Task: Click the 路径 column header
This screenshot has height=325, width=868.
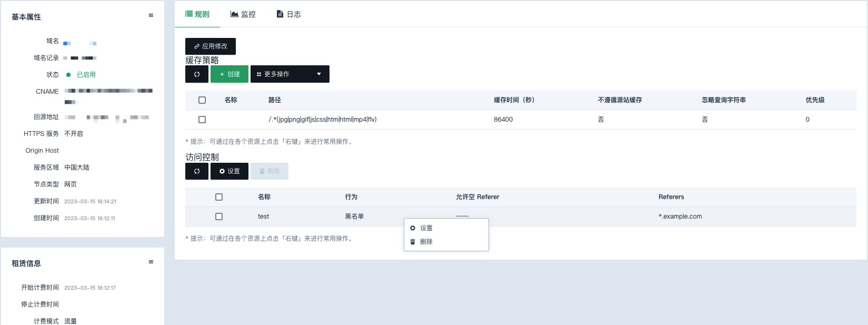Action: (x=275, y=100)
